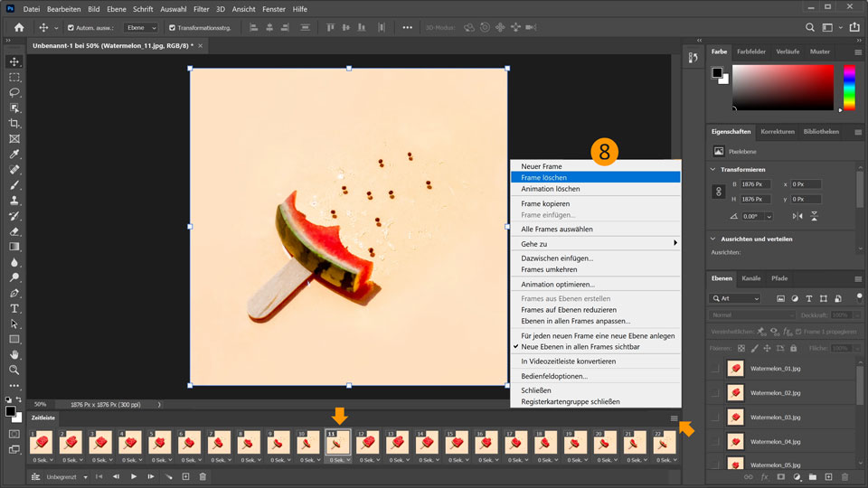Select the Lasso tool in the toolbar
This screenshot has height=488, width=868.
click(x=14, y=92)
